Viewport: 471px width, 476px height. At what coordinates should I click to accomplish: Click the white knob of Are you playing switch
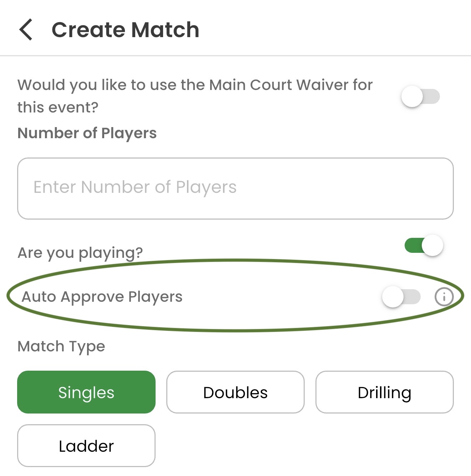tap(432, 245)
